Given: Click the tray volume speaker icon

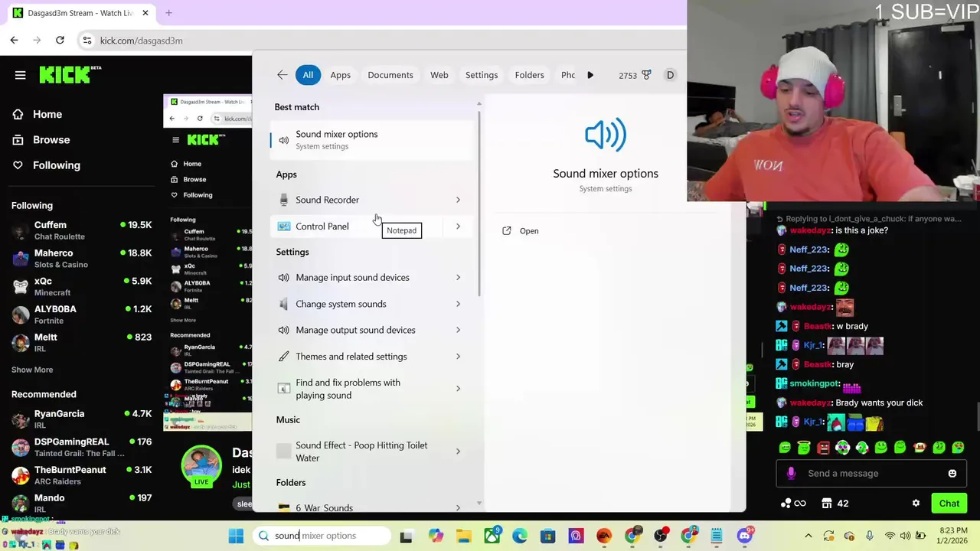Looking at the screenshot, I should pyautogui.click(x=906, y=536).
